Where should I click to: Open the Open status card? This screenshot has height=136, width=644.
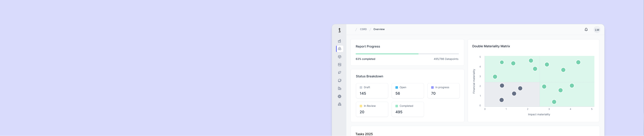pyautogui.click(x=408, y=91)
